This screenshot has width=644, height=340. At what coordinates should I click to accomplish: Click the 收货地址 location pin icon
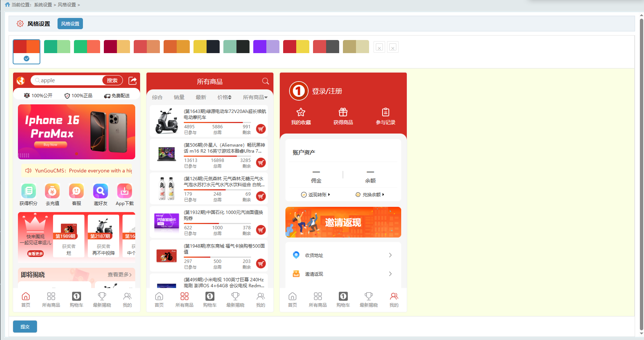click(x=296, y=255)
